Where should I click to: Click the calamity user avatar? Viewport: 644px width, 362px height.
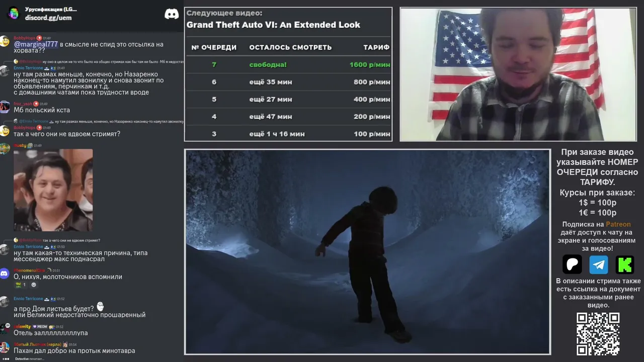pos(5,329)
